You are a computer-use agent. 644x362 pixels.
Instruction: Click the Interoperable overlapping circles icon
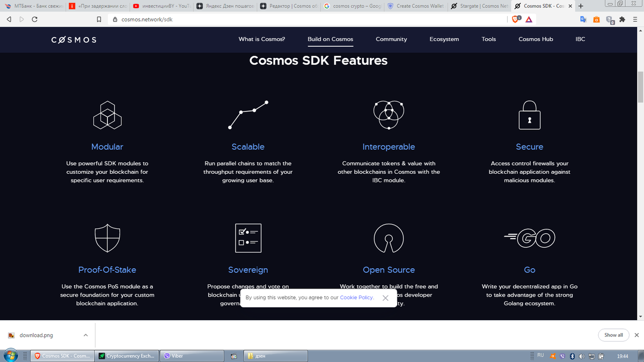[x=389, y=115]
